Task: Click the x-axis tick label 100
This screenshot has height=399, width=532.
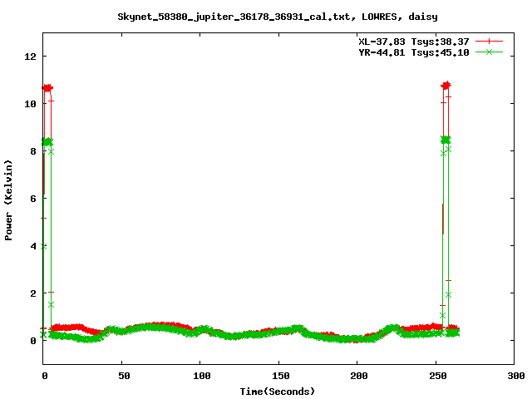Action: click(x=201, y=376)
